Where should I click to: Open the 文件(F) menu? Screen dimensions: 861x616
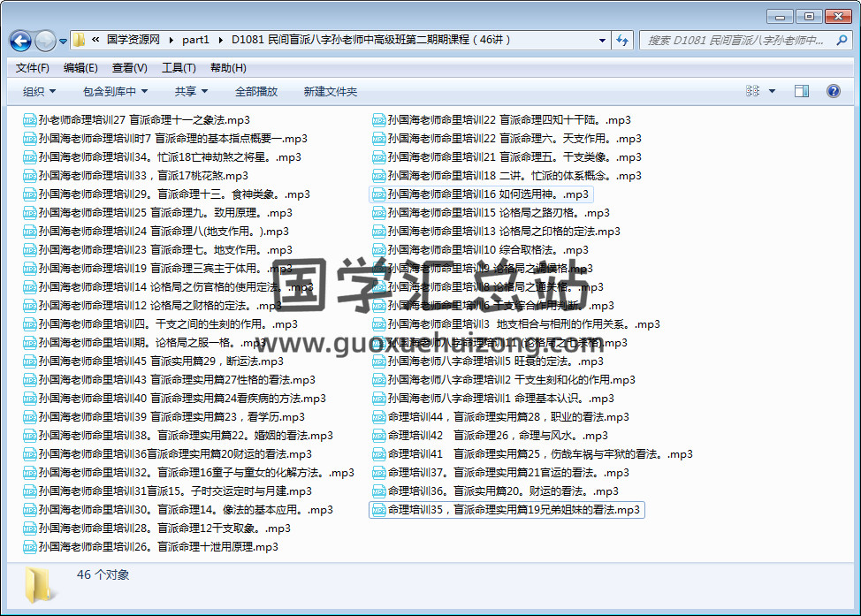pos(32,68)
